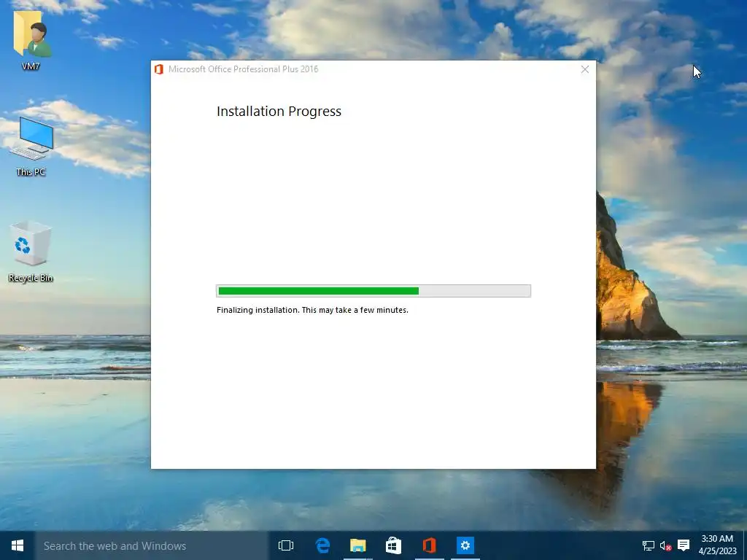Launch Microsoft Edge from the taskbar
The image size is (747, 560).
[322, 545]
